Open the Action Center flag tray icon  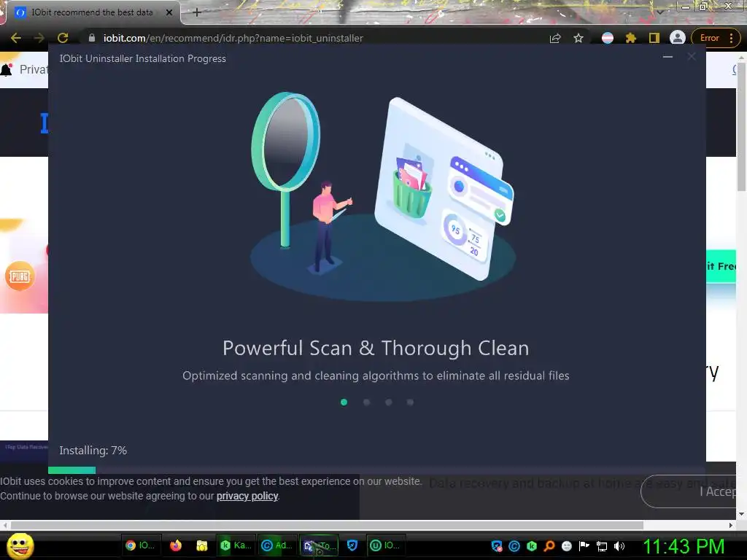584,546
